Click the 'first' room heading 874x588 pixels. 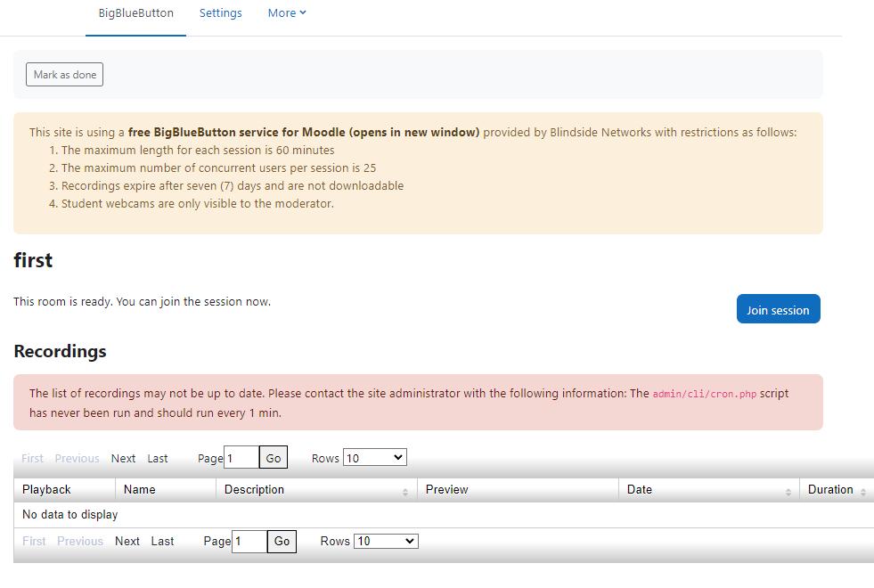(x=33, y=260)
